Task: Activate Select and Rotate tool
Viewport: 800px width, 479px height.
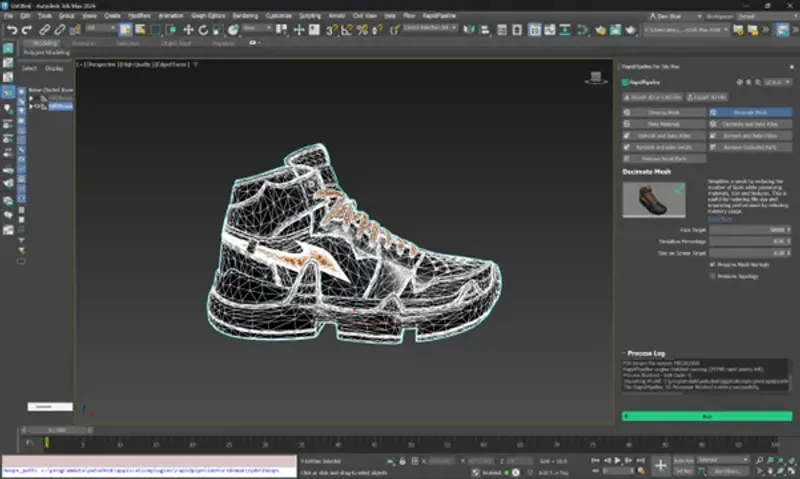Action: point(203,30)
